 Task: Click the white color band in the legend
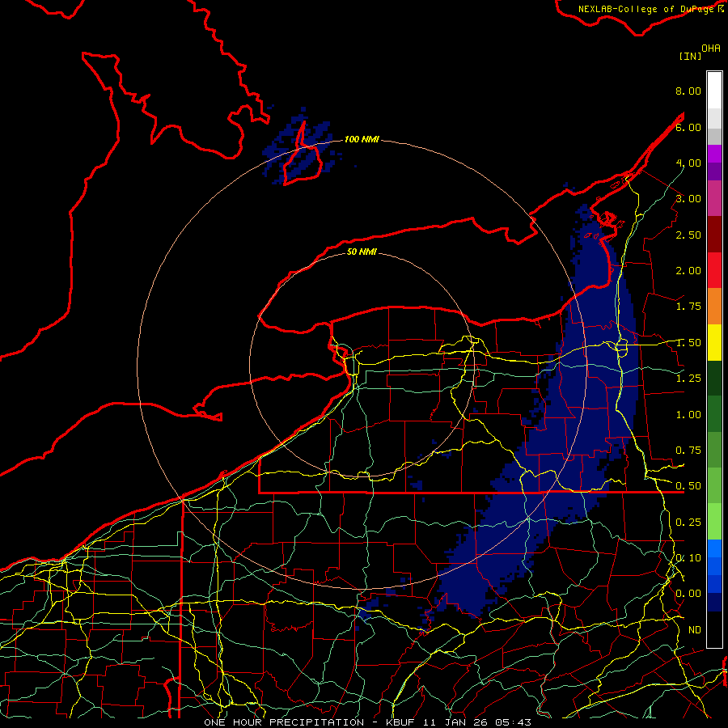coord(714,90)
